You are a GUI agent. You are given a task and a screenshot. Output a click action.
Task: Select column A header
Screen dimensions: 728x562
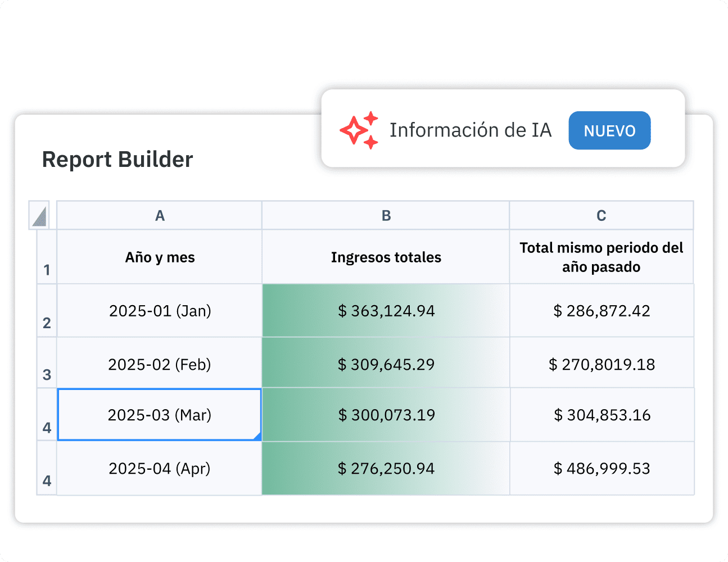pos(159,215)
